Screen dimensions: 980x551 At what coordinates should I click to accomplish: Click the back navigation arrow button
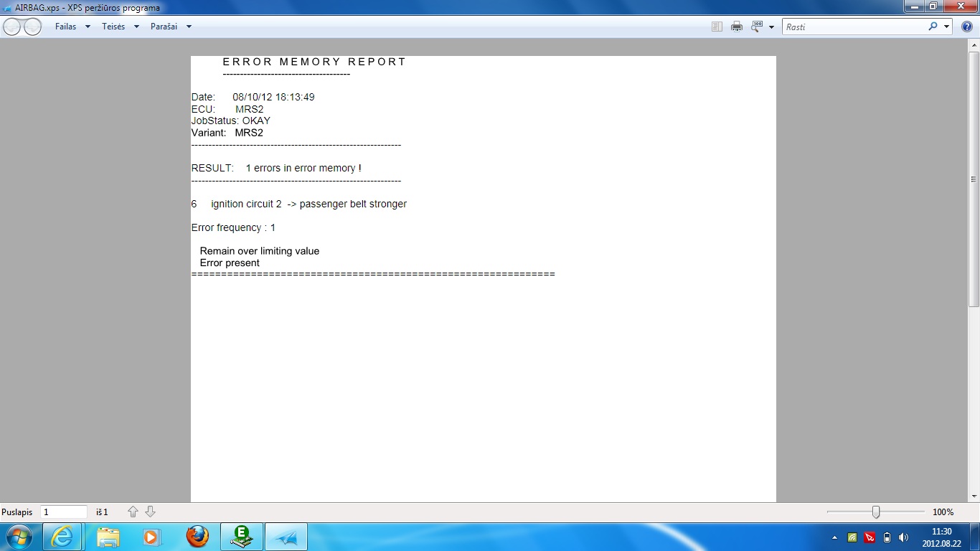[x=12, y=27]
